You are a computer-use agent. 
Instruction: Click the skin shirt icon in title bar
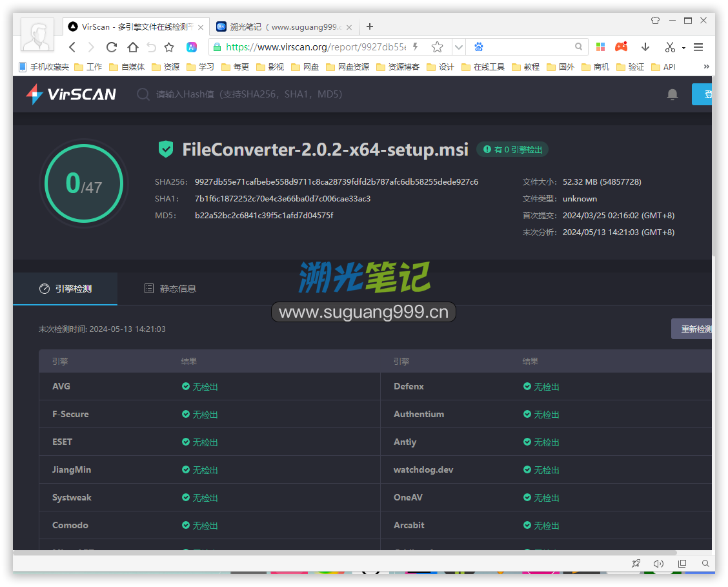click(x=655, y=21)
